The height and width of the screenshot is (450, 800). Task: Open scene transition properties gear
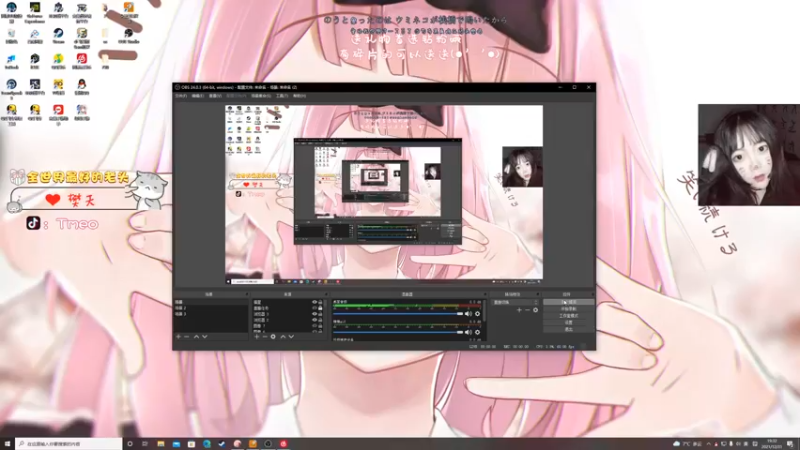(535, 310)
